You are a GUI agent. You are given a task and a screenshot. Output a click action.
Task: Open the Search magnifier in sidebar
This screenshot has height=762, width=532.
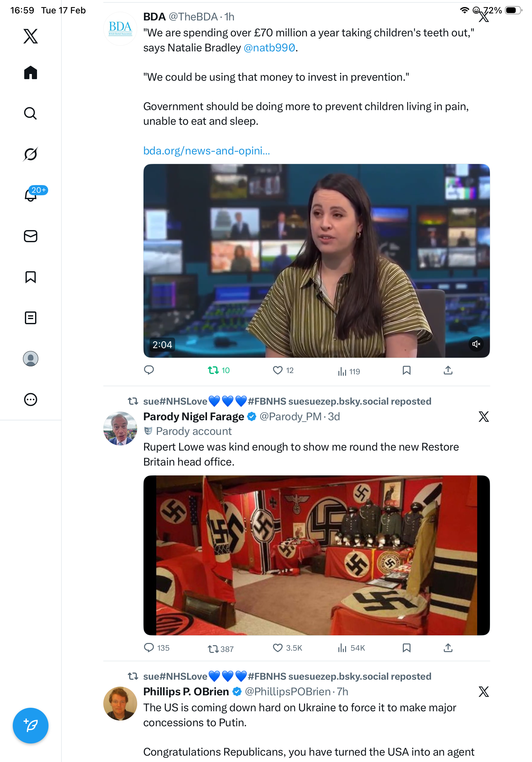point(31,113)
